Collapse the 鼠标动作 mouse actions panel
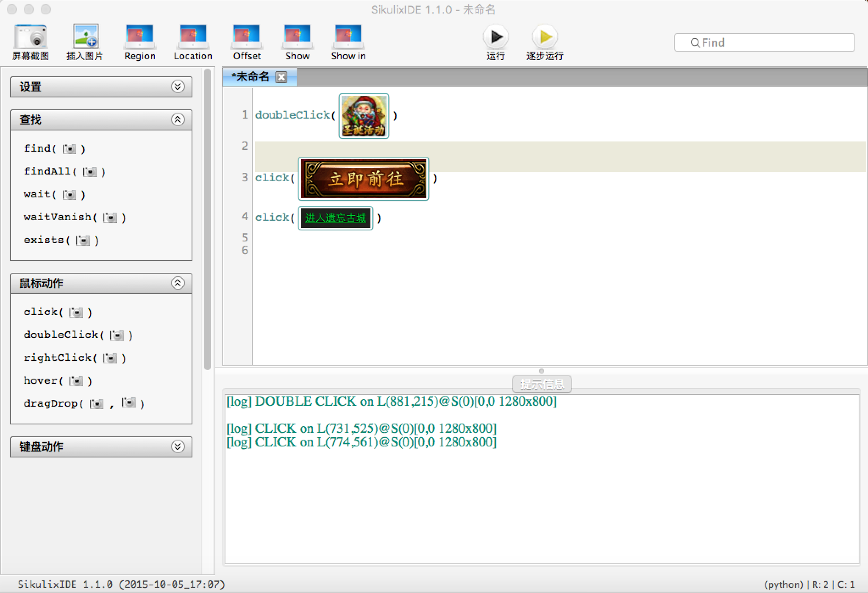Viewport: 868px width, 593px height. point(178,283)
